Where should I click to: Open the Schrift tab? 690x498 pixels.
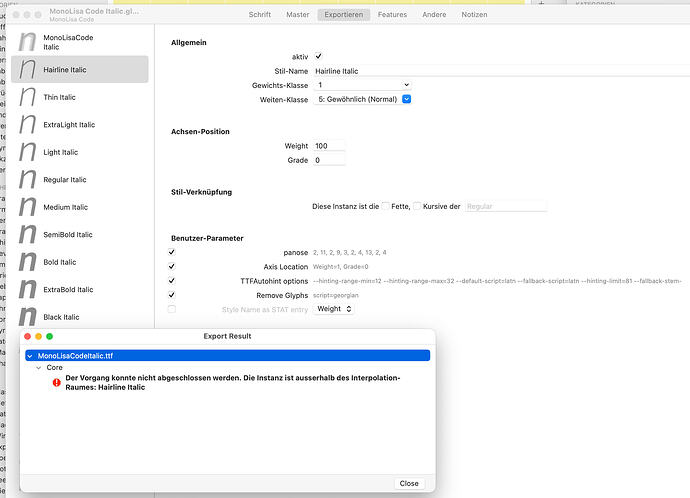click(x=260, y=15)
